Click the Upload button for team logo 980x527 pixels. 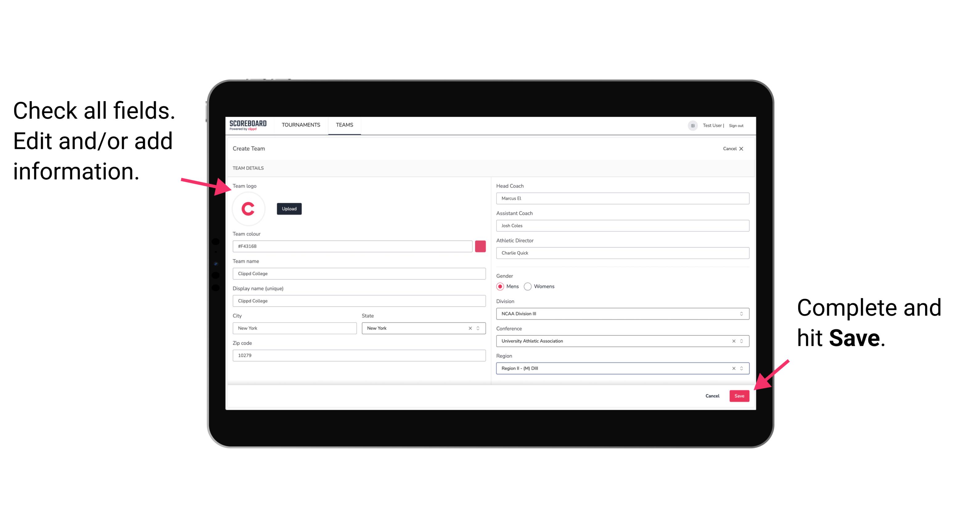(289, 208)
